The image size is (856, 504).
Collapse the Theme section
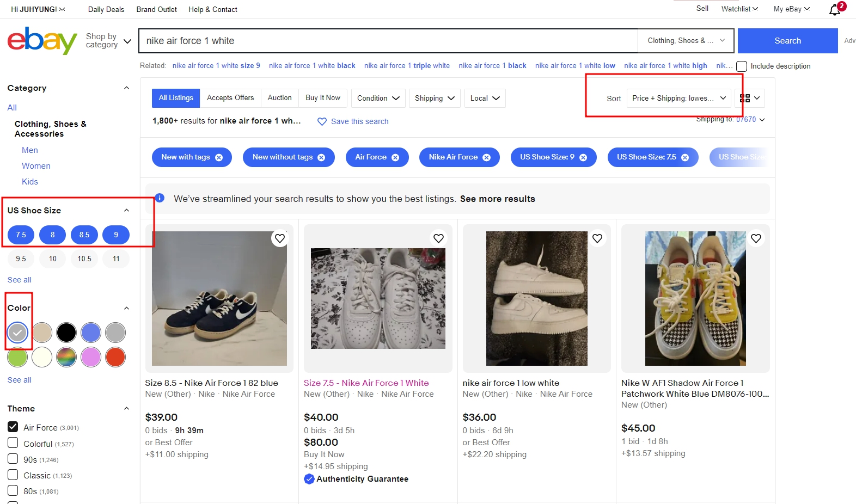pos(126,409)
